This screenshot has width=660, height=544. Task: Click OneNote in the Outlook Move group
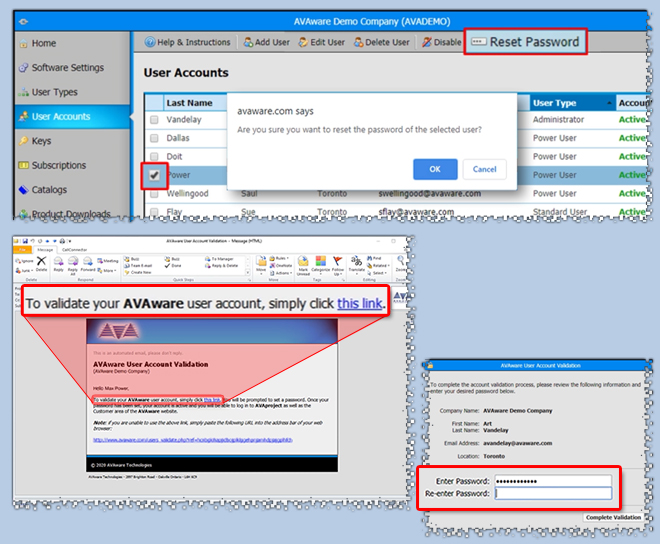click(281, 265)
